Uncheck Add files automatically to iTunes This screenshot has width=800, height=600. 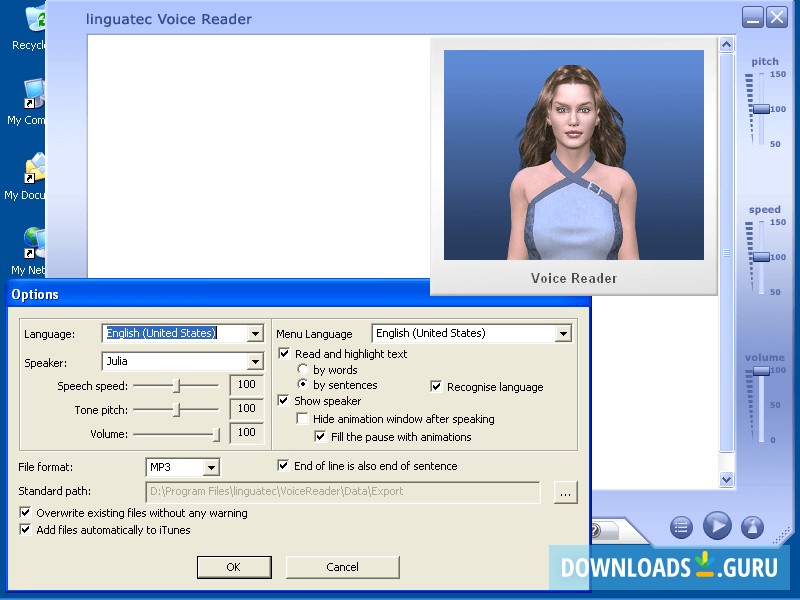point(26,529)
